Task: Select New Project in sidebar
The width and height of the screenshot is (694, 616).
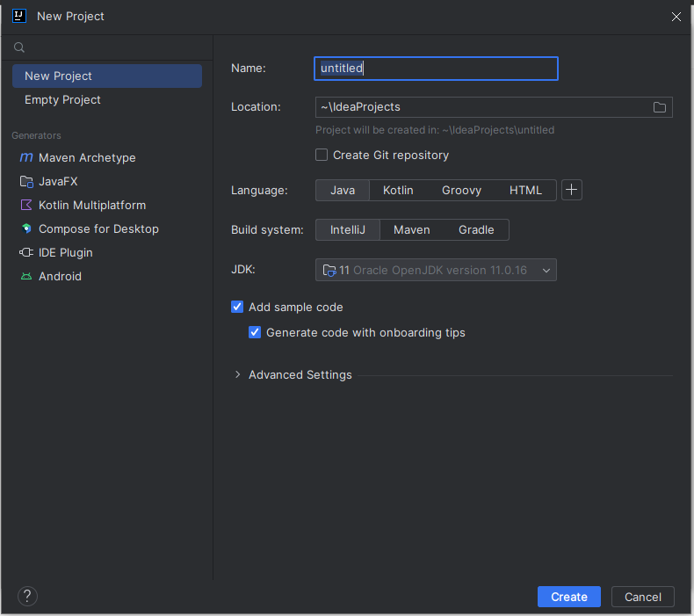Action: (x=107, y=76)
